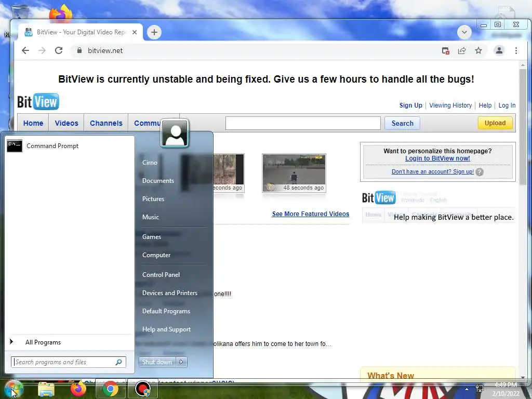Click the search magnifier in Start menu
Image resolution: width=532 pixels, height=399 pixels.
click(x=119, y=362)
